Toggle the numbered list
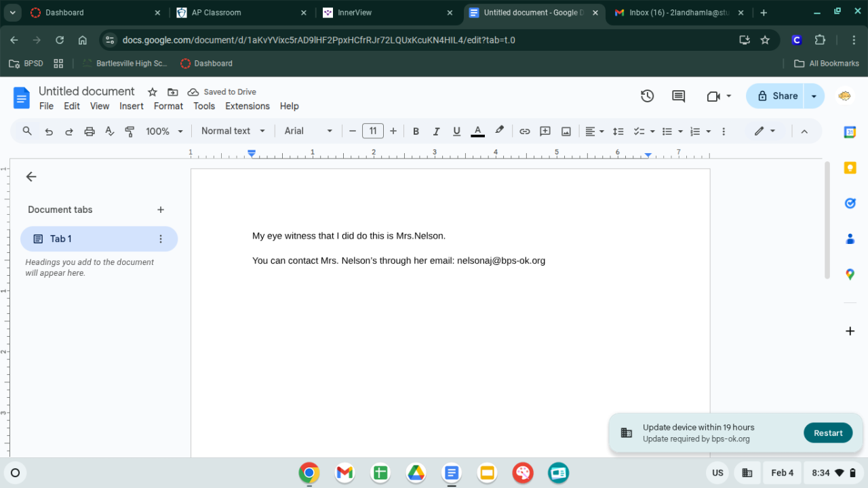The height and width of the screenshot is (488, 868). 694,131
